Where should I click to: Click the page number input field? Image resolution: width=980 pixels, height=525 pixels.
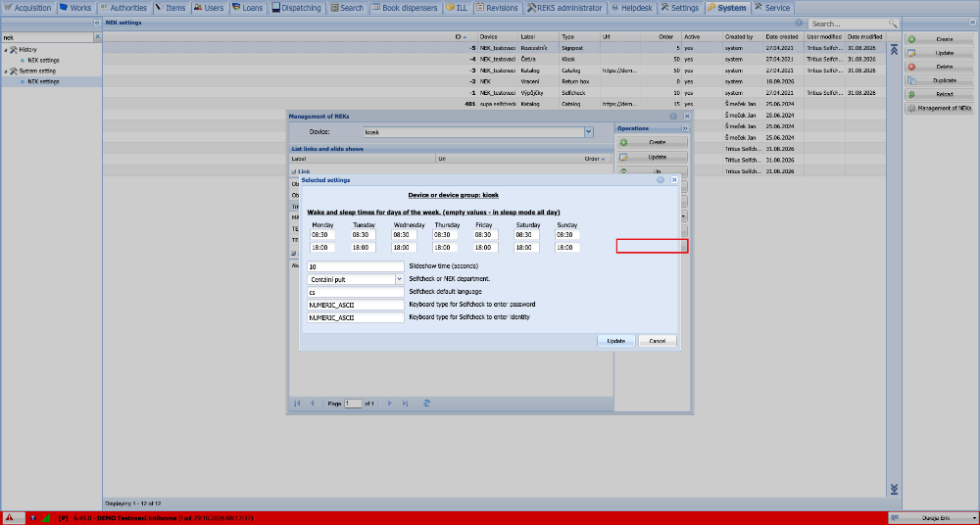click(x=353, y=404)
